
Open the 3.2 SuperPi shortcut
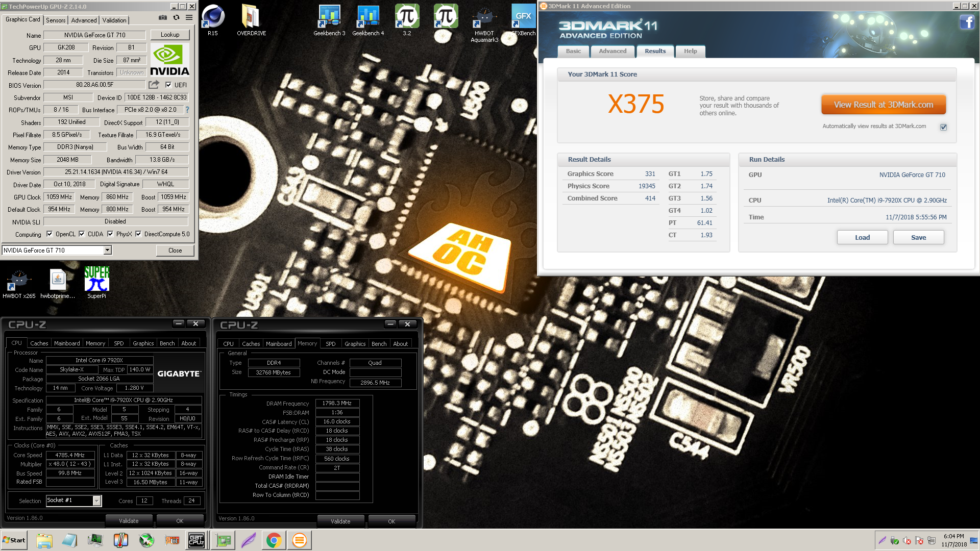[x=407, y=19]
